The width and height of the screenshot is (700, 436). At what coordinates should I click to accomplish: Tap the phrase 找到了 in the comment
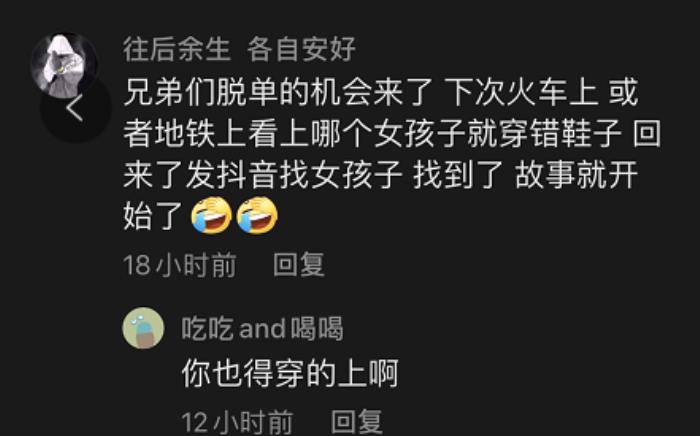pos(459,174)
